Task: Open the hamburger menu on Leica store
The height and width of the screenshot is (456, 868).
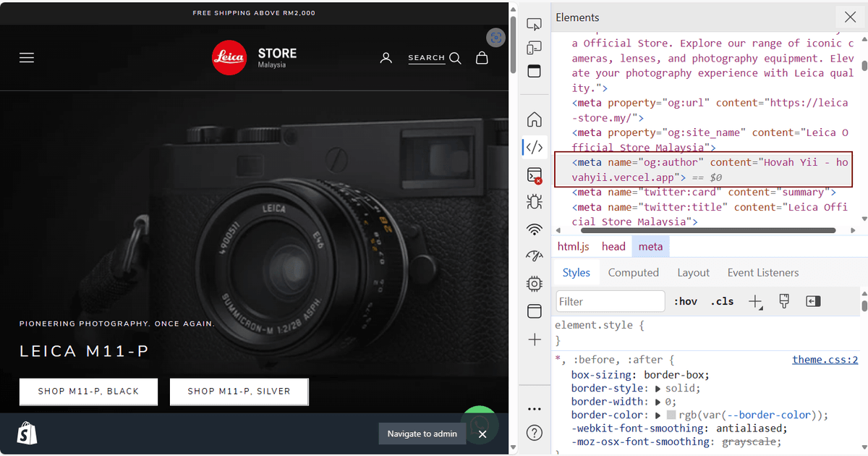Action: click(27, 58)
